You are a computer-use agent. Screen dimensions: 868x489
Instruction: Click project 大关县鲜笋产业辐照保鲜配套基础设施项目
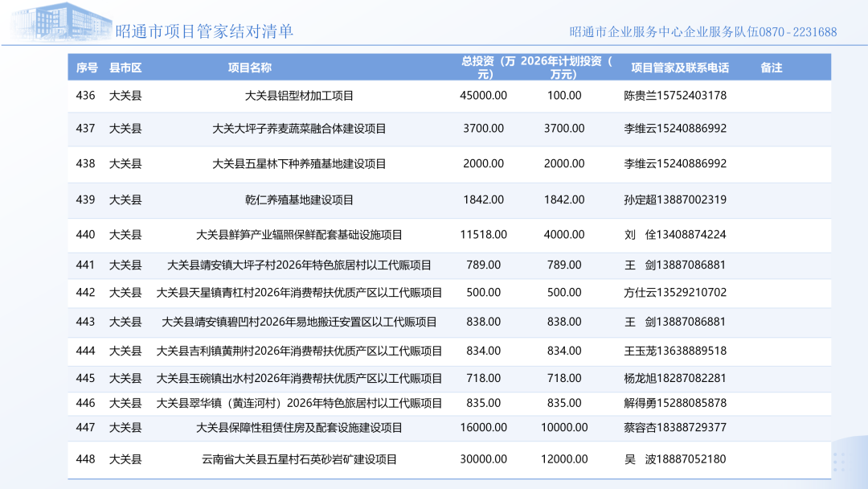tap(299, 235)
